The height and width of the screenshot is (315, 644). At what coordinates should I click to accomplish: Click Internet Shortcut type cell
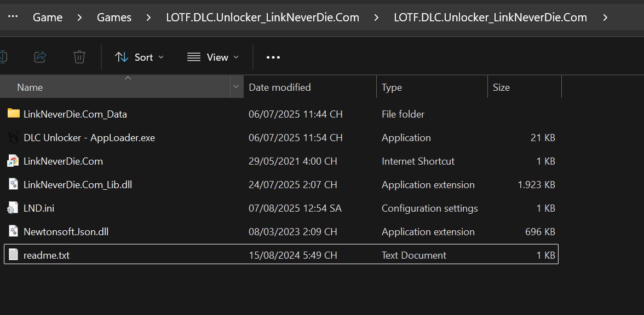[x=418, y=161]
